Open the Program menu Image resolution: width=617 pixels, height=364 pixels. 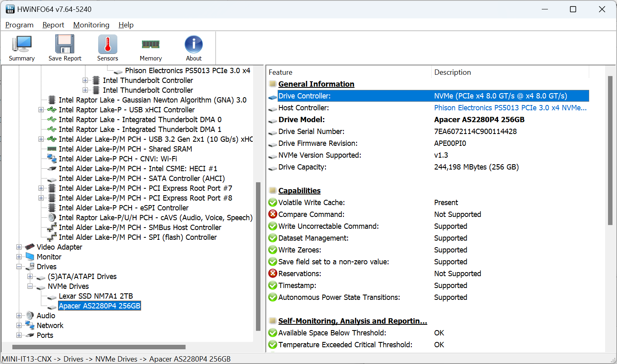[x=19, y=25]
